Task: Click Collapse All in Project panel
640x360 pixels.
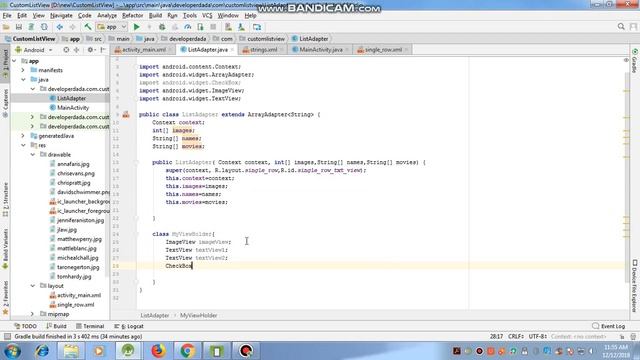Action: [x=76, y=50]
